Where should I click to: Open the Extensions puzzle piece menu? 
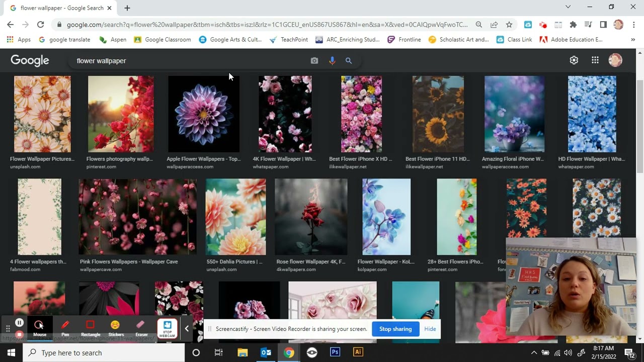573,25
